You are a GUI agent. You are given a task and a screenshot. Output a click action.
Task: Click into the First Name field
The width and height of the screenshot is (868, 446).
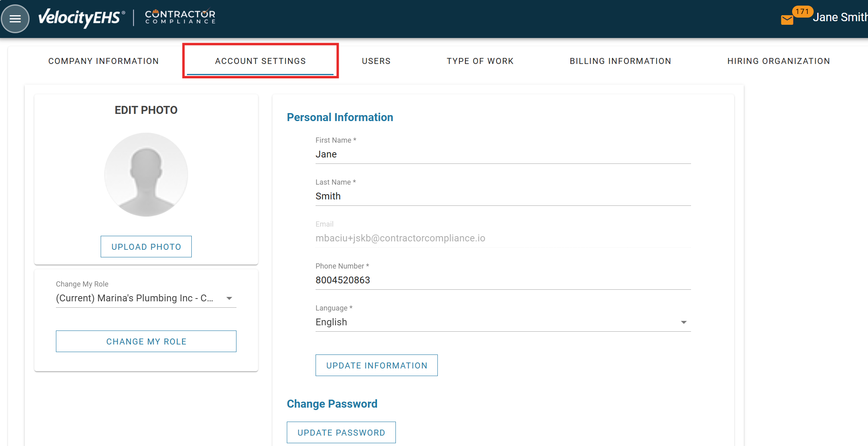(x=503, y=155)
